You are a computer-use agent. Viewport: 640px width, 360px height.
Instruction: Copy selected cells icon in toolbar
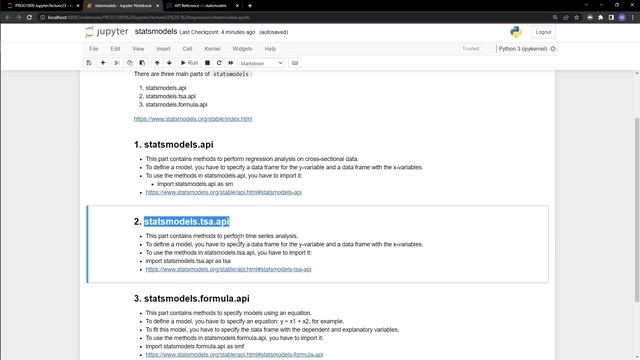coord(130,63)
